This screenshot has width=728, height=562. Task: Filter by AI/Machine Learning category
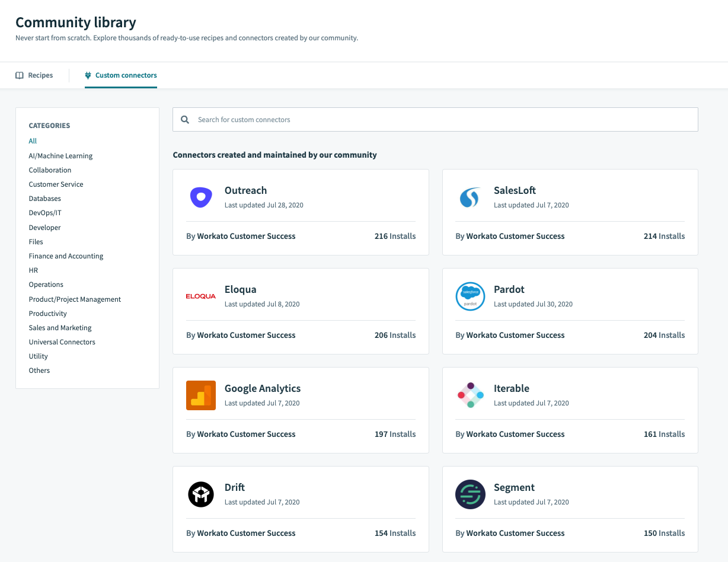60,156
